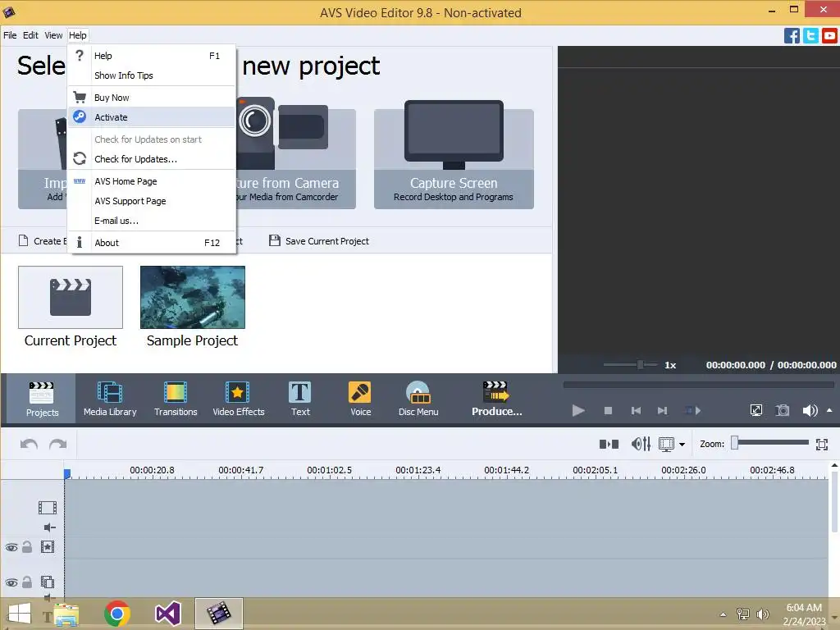Open the YouTube channel icon
This screenshot has width=840, height=630.
[829, 36]
